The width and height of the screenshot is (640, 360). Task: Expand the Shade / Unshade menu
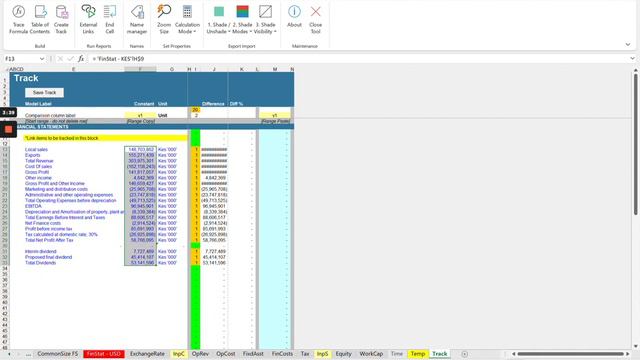pos(218,19)
